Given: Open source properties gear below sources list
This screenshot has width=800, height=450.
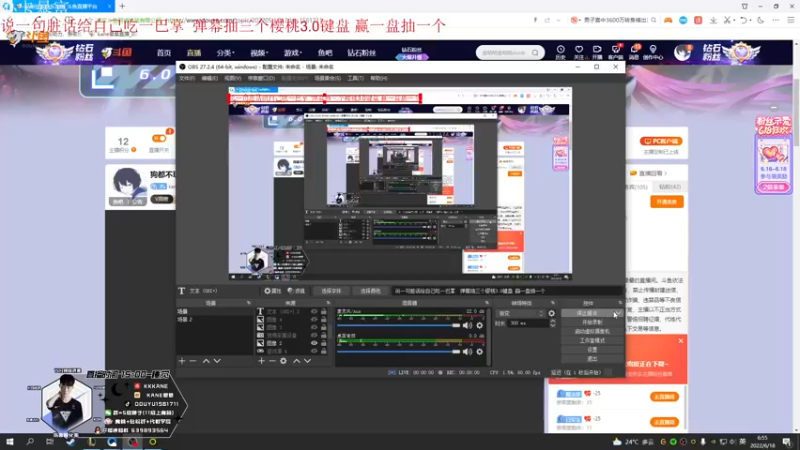Looking at the screenshot, I should (x=284, y=361).
